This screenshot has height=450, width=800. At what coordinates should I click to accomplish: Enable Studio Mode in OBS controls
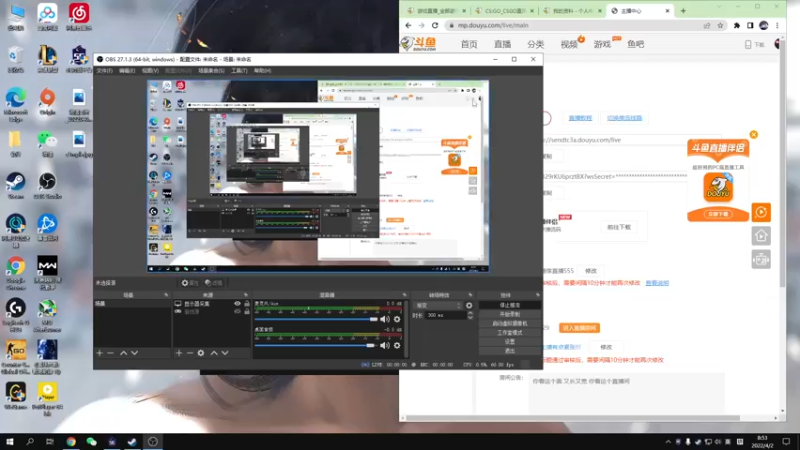[x=509, y=333]
